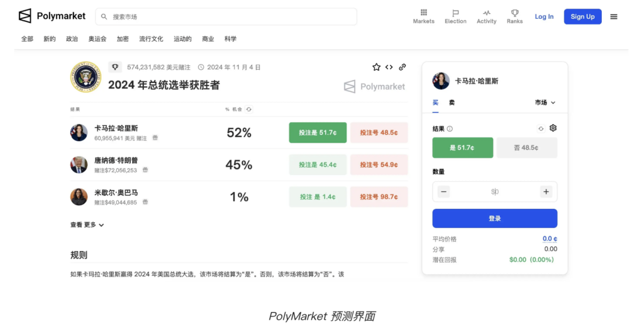
Task: Click the 45% chance value
Action: tap(239, 165)
